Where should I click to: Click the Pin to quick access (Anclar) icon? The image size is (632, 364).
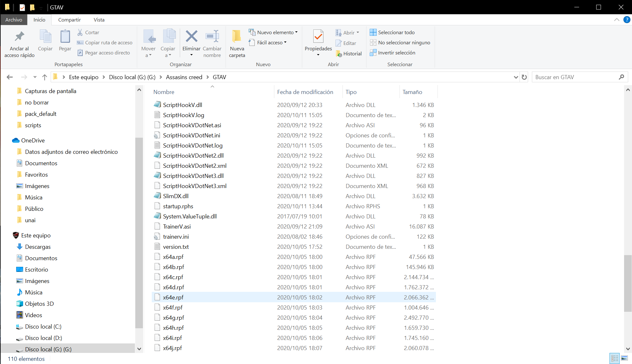coord(19,37)
